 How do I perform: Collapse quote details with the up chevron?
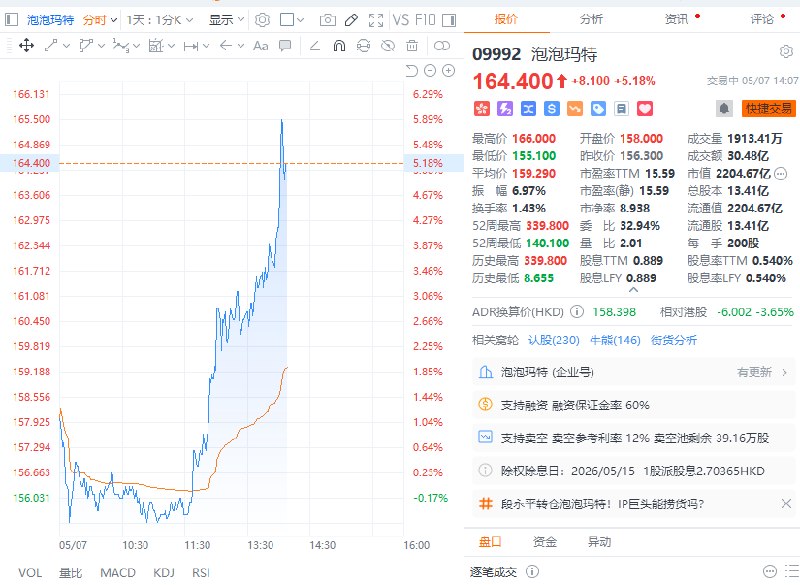[633, 290]
